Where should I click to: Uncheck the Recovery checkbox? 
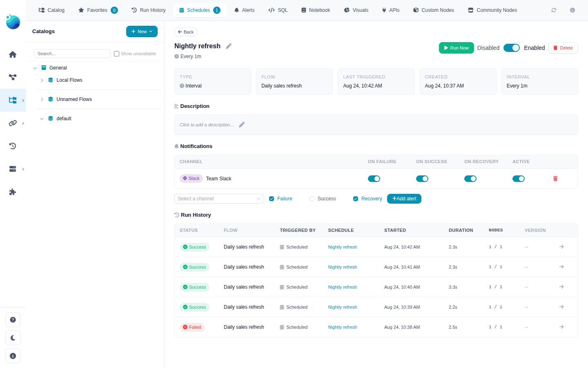coord(356,199)
